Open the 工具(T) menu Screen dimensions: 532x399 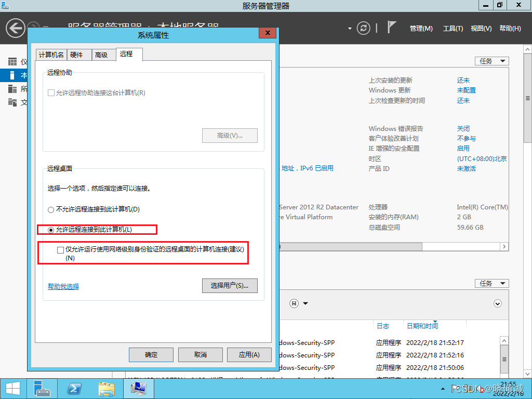click(x=453, y=29)
